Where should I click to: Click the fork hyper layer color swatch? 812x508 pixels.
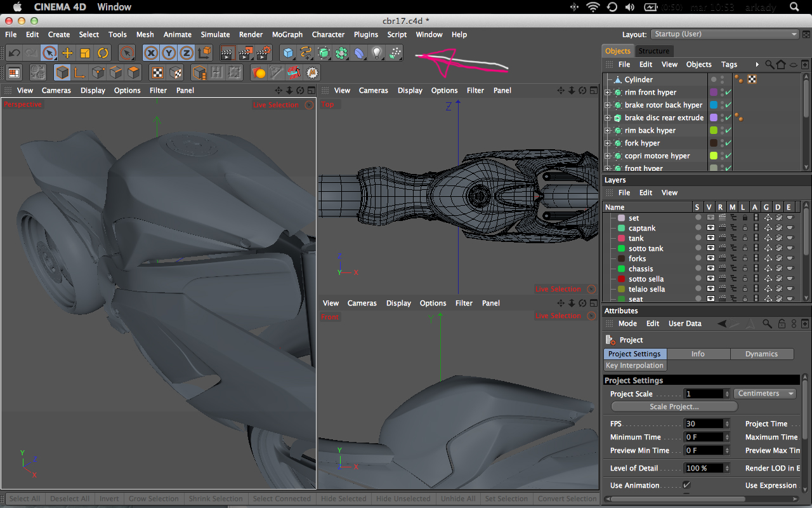click(714, 144)
